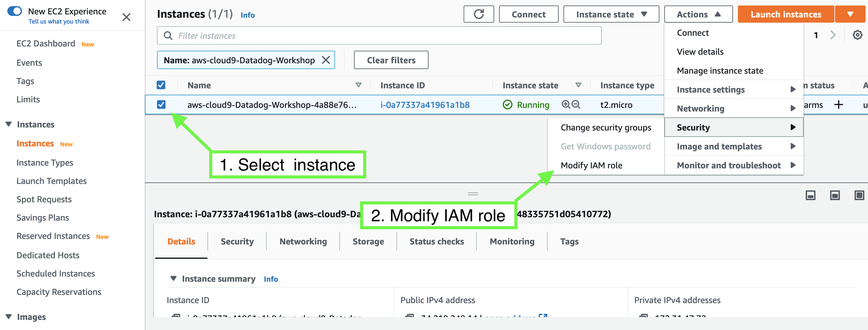Select View details in Actions menu
This screenshot has height=330, width=868.
pos(700,52)
